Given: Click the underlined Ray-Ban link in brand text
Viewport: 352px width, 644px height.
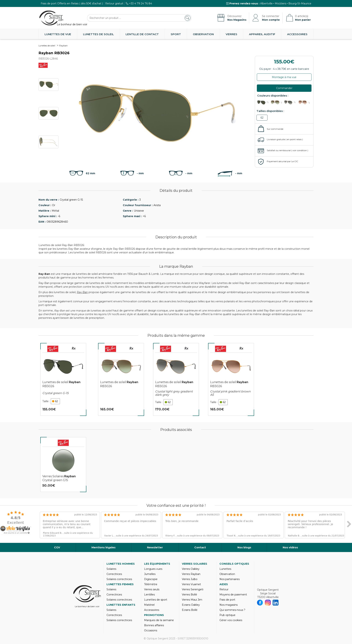Looking at the screenshot, I should (82, 292).
